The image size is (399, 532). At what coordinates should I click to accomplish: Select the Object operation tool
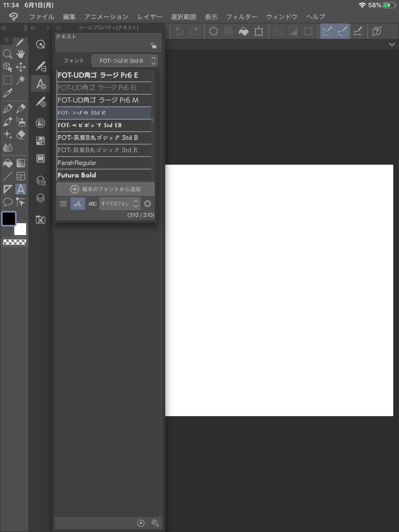point(8,67)
